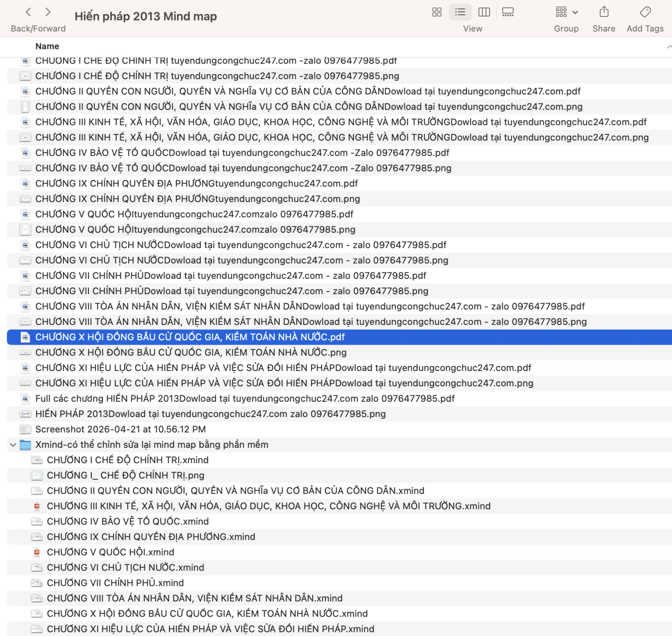Click the Share toolbar icon
The image size is (672, 636).
click(604, 12)
